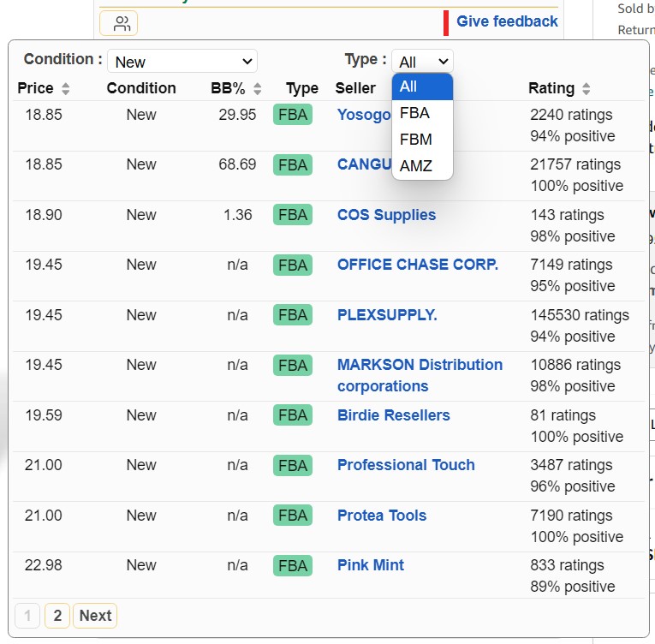This screenshot has height=644, width=655.
Task: Open CANGU seller link
Action: pyautogui.click(x=364, y=164)
